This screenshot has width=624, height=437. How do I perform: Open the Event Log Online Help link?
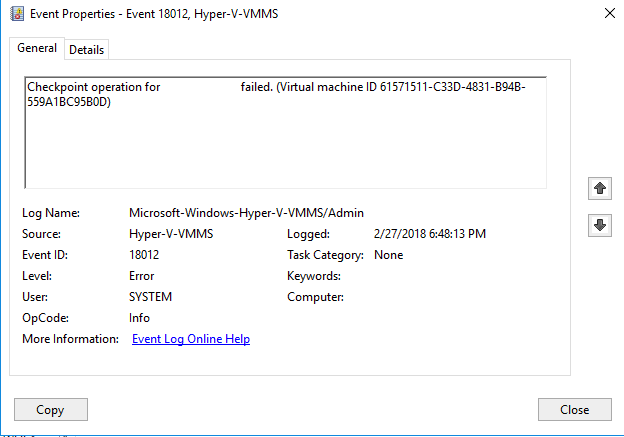(x=190, y=339)
